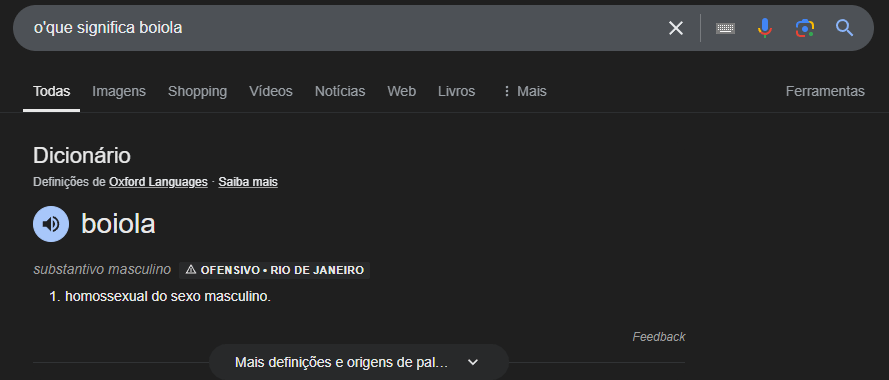Screen dimensions: 889x380
Task: Open the Ferramentas search tools
Action: [x=825, y=91]
